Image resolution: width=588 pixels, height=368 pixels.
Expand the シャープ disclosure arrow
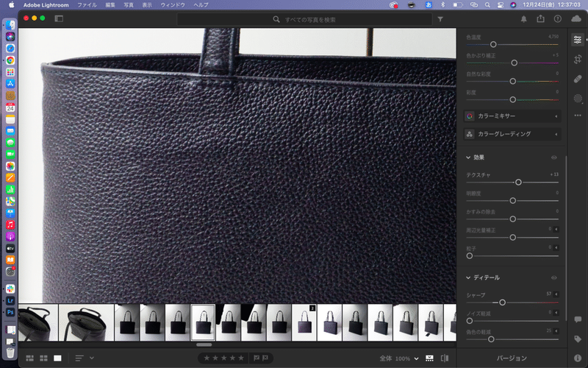pos(556,294)
